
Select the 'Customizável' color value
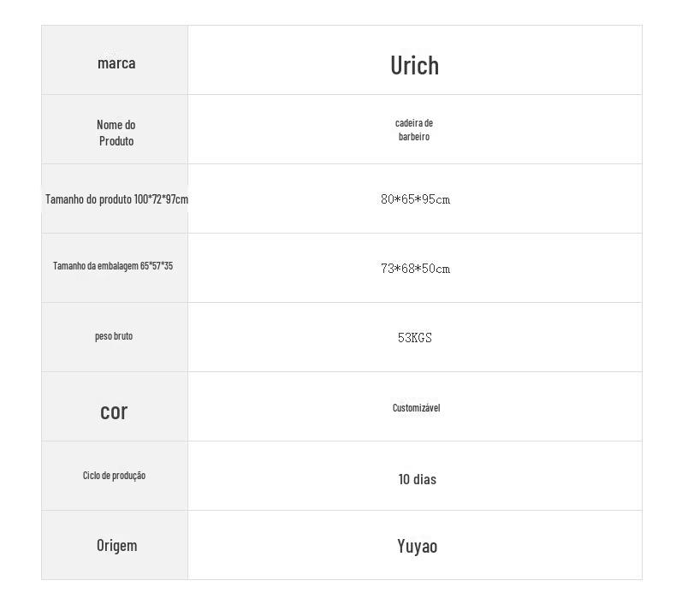[416, 407]
